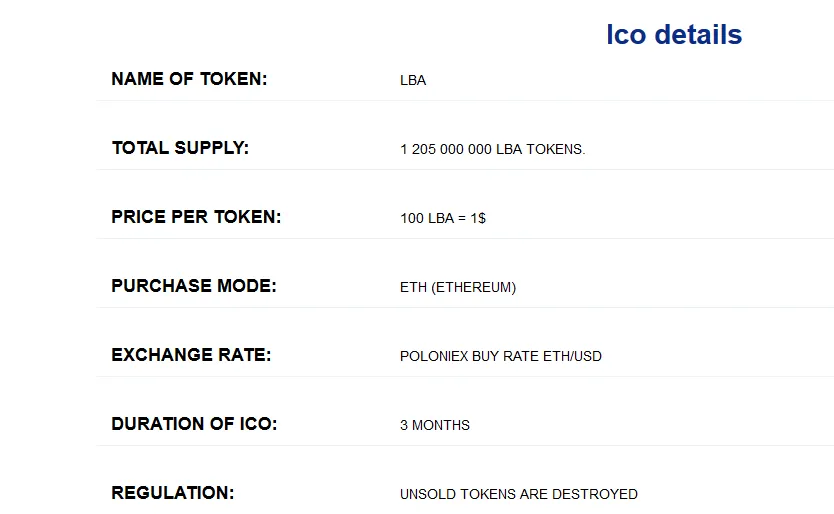Click 'UNSOLD TOKENS ARE DESTROYED' text
Image resolution: width=834 pixels, height=514 pixels.
click(x=519, y=494)
